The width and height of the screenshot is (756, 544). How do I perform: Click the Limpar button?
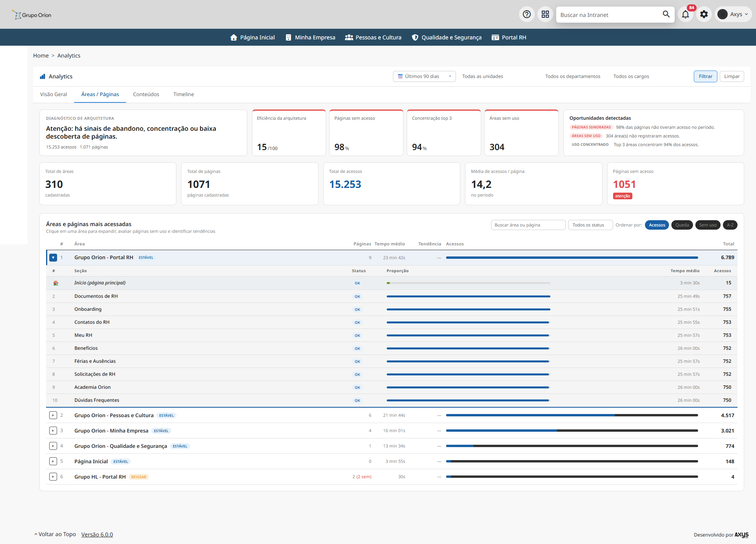tap(732, 76)
